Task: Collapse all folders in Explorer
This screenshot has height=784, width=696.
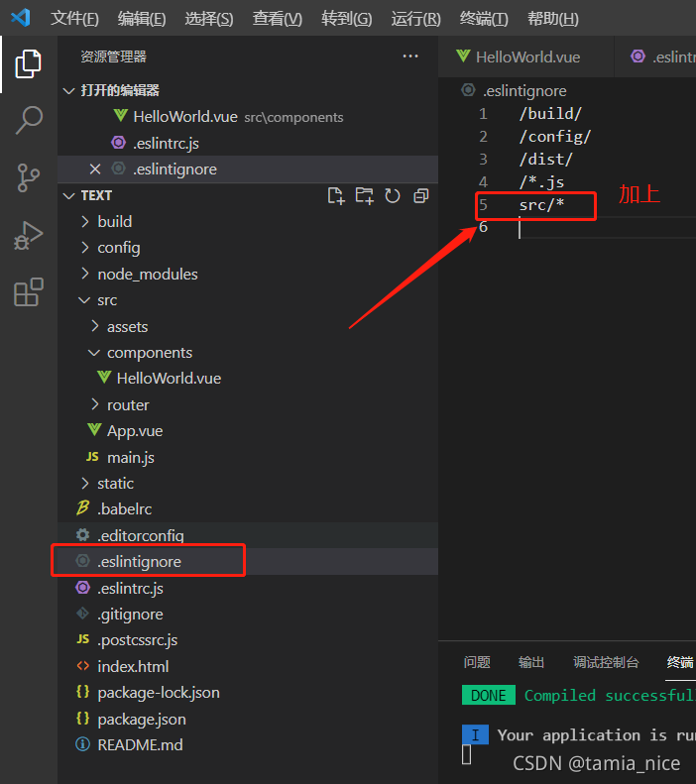Action: click(x=421, y=195)
